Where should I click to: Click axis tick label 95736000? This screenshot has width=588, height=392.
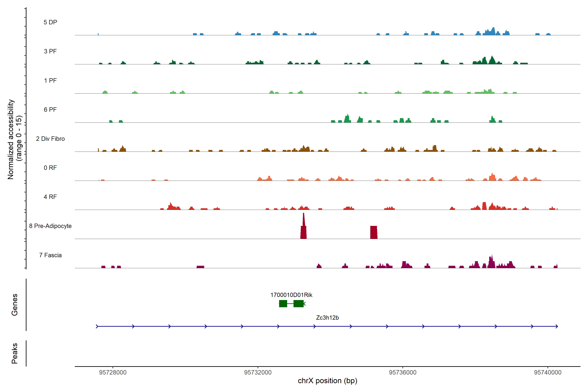(402, 373)
